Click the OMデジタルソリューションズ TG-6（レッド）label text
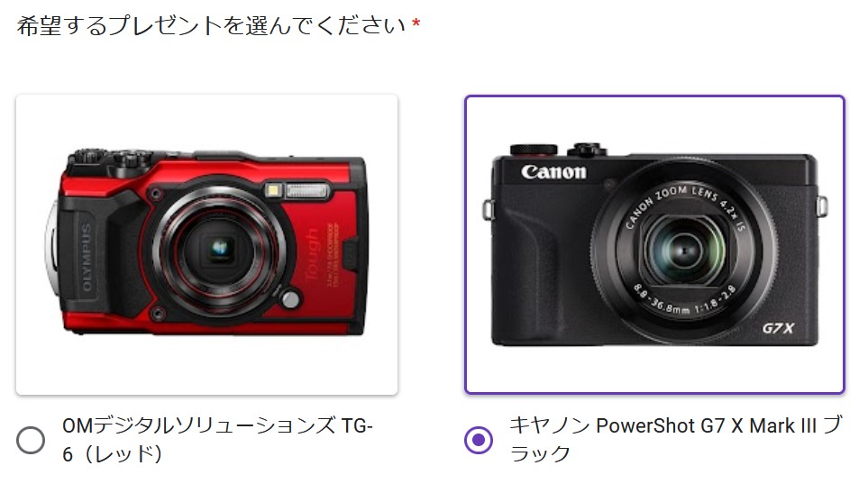Image resolution: width=868 pixels, height=493 pixels. 217,440
